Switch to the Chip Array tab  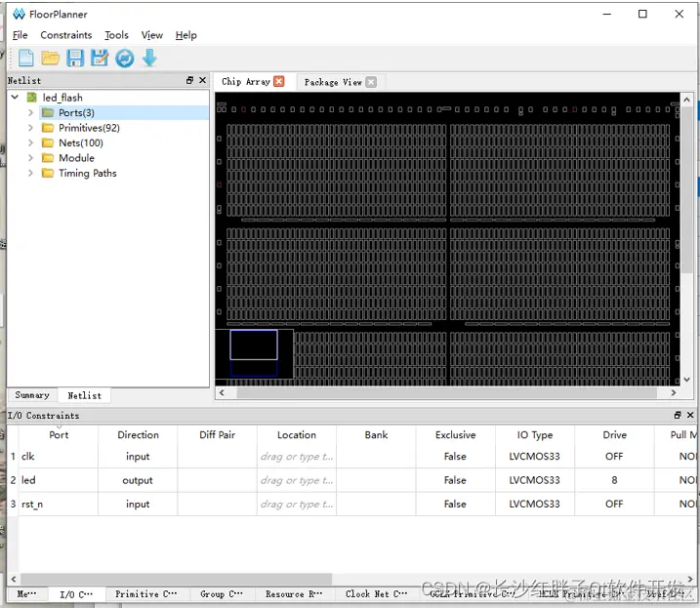click(246, 82)
